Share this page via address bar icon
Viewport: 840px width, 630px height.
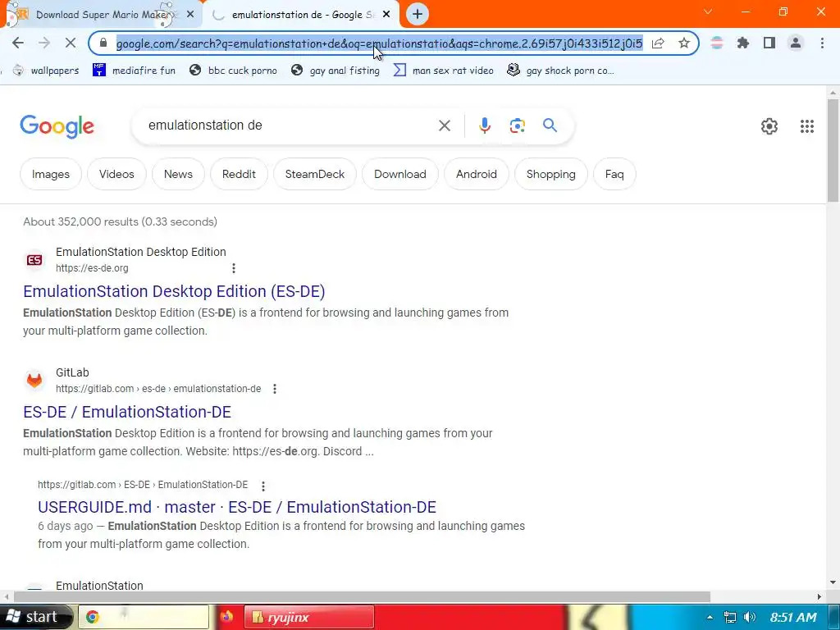pos(658,43)
